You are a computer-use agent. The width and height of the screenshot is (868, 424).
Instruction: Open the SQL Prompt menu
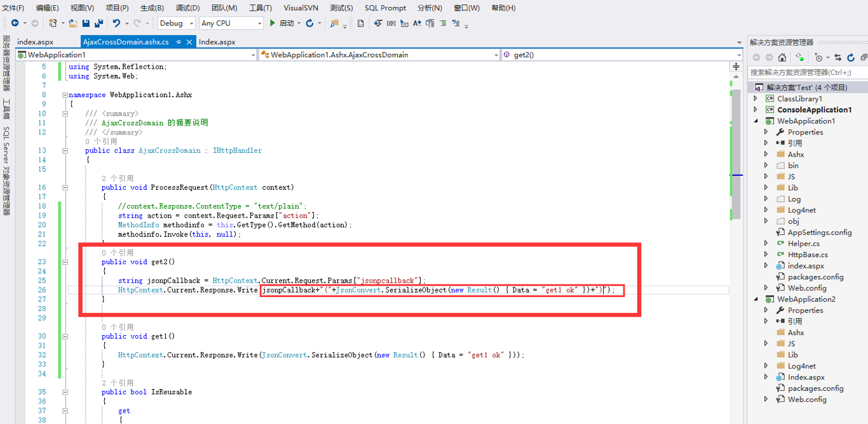(386, 8)
